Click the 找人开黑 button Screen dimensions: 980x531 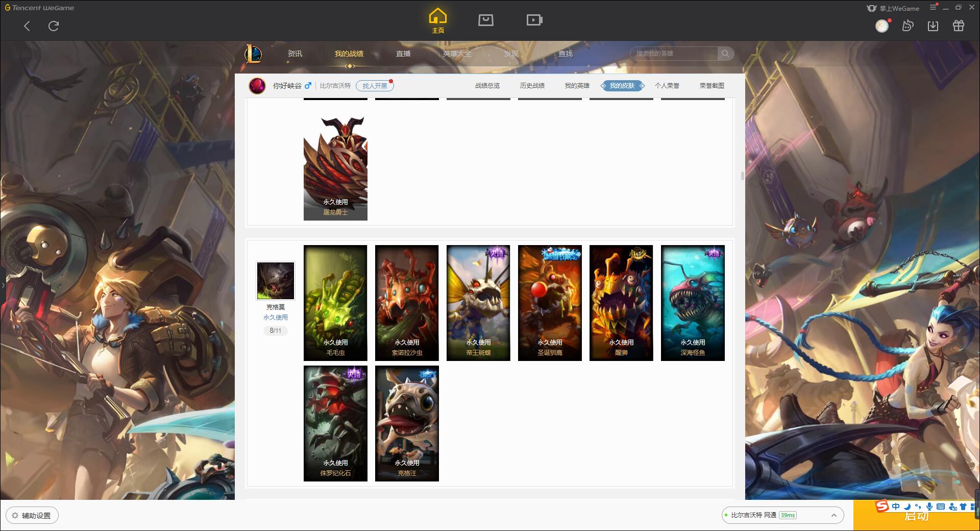coord(375,86)
